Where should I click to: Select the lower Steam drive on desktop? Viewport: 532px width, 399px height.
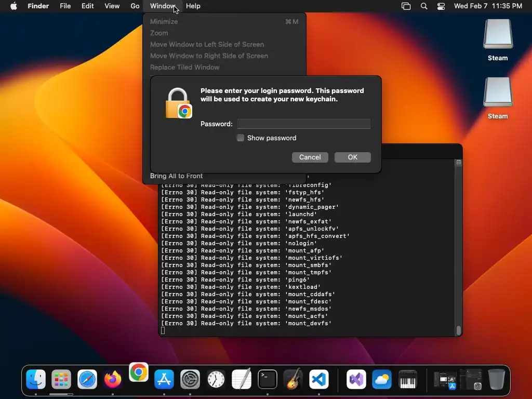point(498,92)
